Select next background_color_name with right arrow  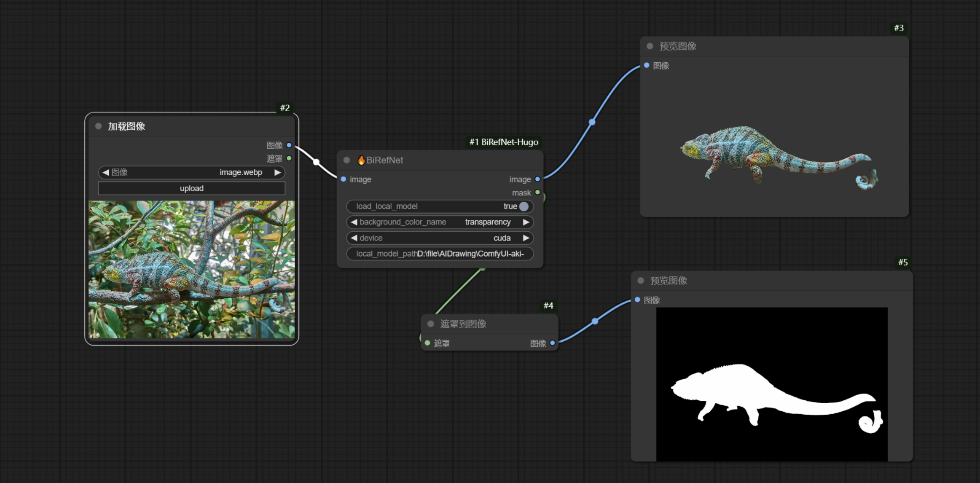coord(526,222)
